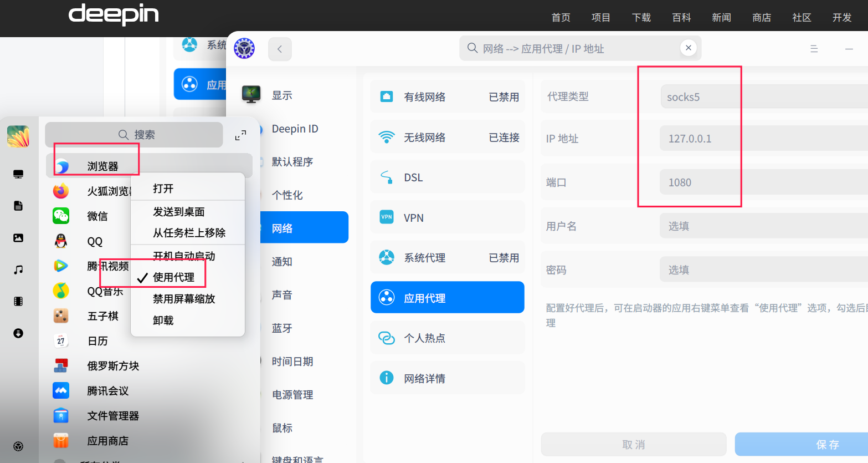Open 默认程序 in the sidebar
Image resolution: width=868 pixels, height=463 pixels.
pyautogui.click(x=292, y=162)
